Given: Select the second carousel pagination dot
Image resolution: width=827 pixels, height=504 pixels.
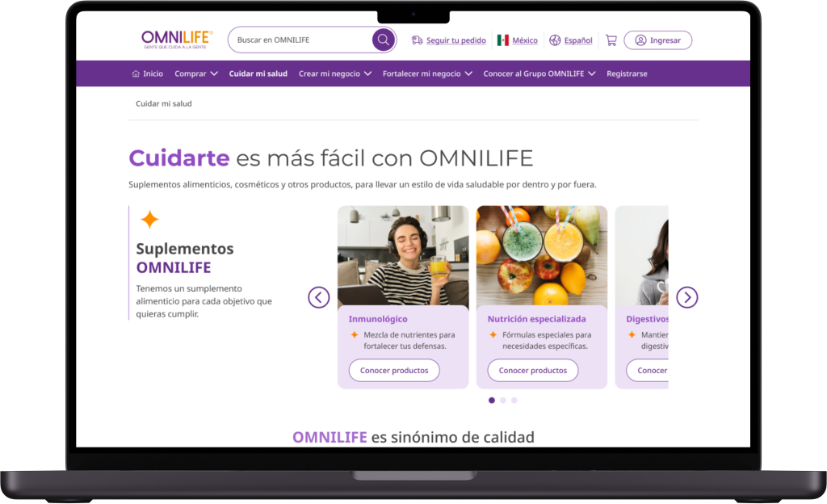Looking at the screenshot, I should click(x=502, y=401).
